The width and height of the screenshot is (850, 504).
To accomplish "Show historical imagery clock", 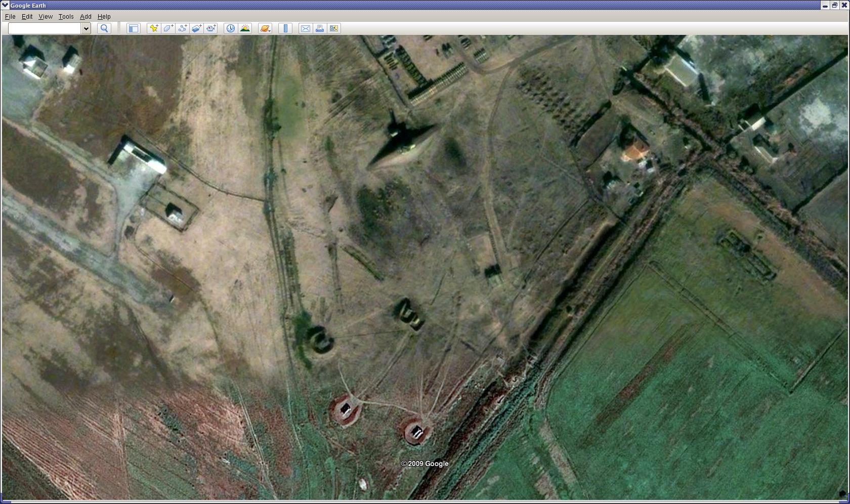I will pos(230,28).
